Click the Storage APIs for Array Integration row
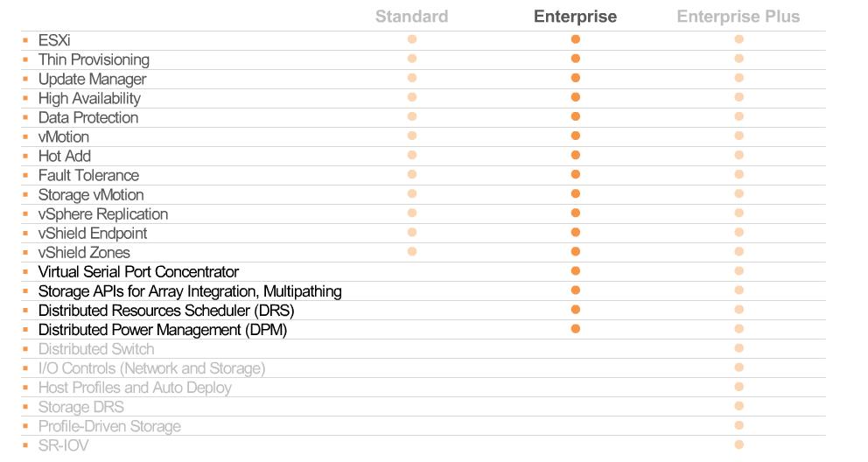The height and width of the screenshot is (462, 868). 423,291
